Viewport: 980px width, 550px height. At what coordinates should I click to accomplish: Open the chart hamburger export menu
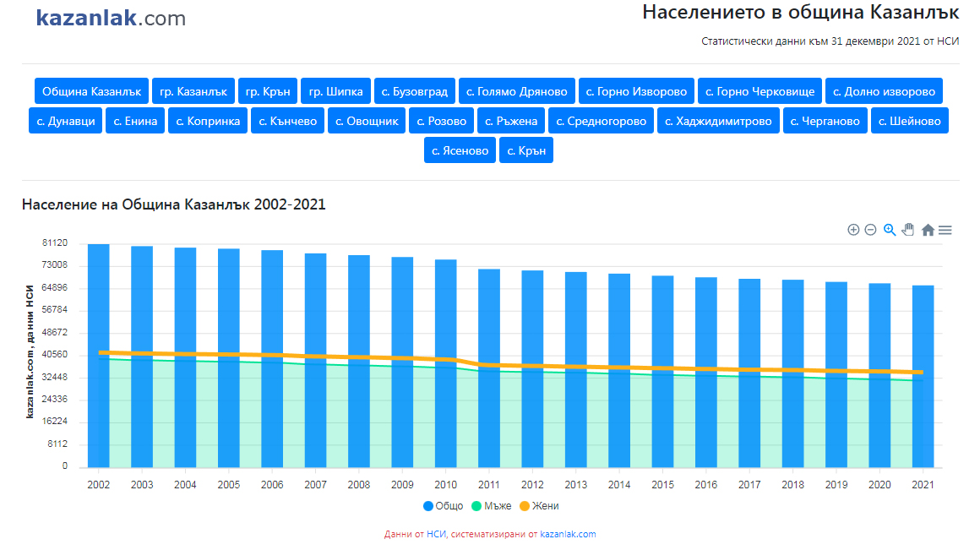point(945,230)
